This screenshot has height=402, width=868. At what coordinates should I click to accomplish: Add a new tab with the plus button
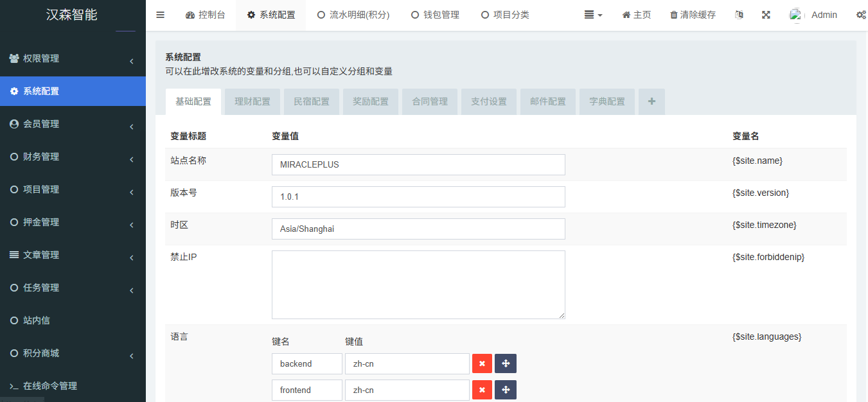pyautogui.click(x=651, y=101)
